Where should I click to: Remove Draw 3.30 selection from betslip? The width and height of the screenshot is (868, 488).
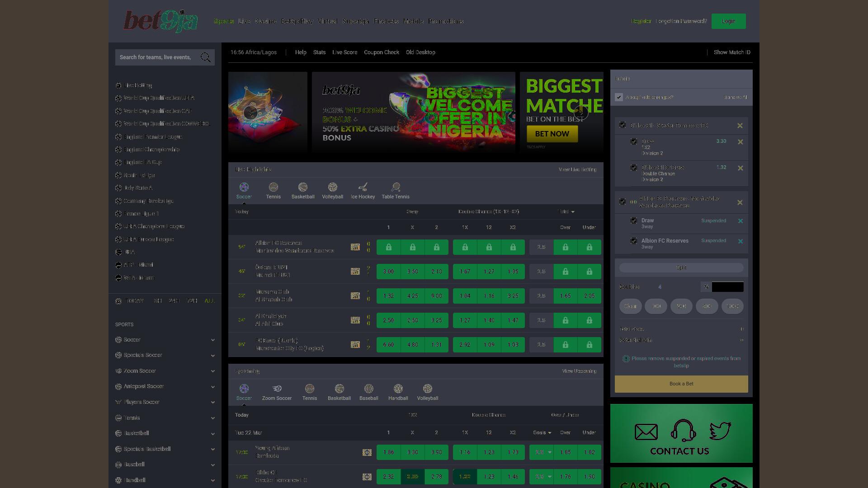741,142
